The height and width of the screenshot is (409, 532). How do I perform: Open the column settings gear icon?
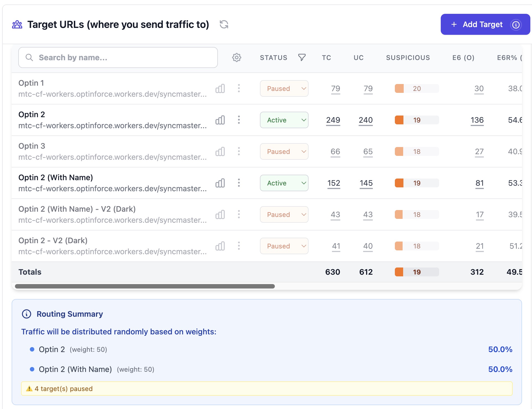pos(236,57)
